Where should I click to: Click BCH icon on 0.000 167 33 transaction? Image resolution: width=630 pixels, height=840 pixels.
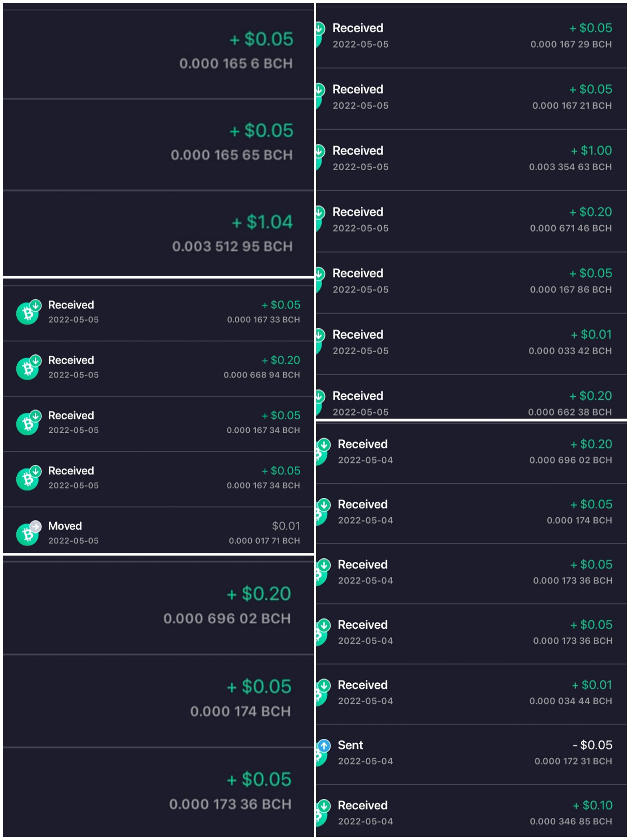click(x=27, y=313)
